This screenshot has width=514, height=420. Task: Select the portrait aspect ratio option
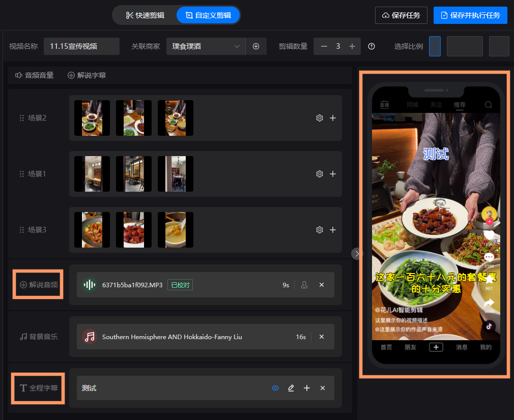point(435,46)
